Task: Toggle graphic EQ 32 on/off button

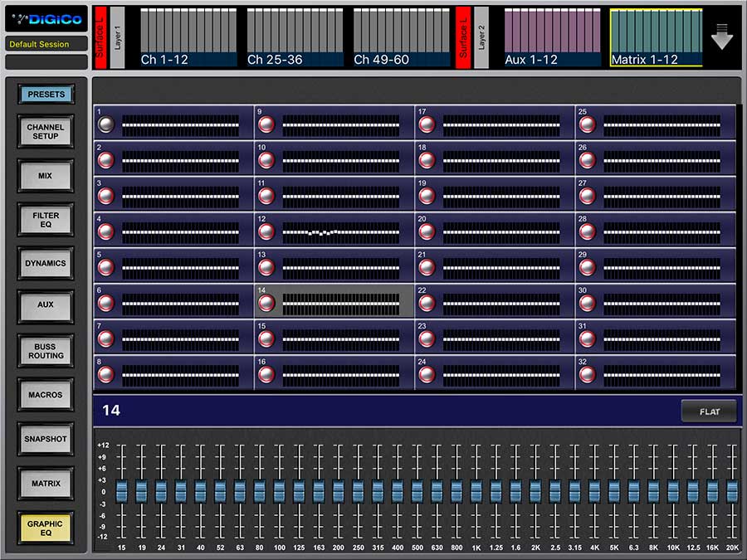Action: (x=588, y=375)
